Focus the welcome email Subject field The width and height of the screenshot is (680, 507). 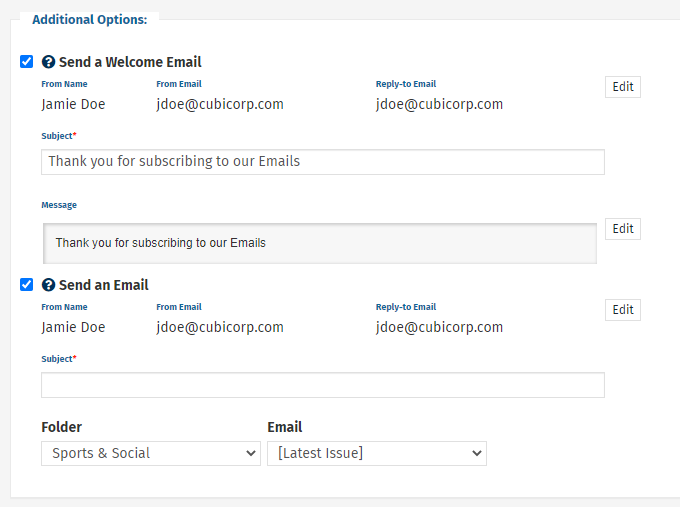323,162
